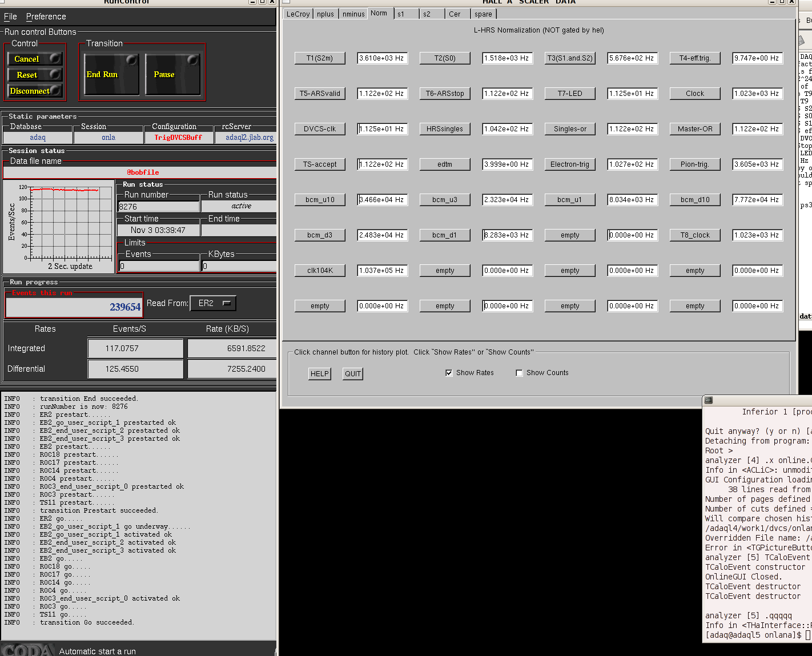This screenshot has width=812, height=656.
Task: Click the End Run transition button
Action: pyautogui.click(x=111, y=74)
